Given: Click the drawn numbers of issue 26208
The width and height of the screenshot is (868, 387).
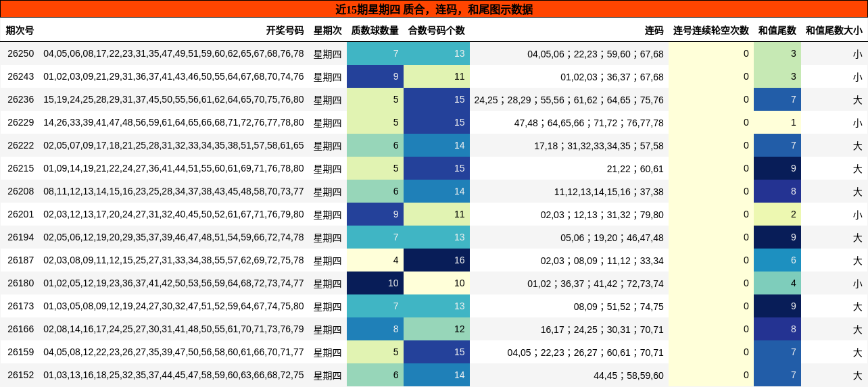Looking at the screenshot, I should (x=174, y=191).
